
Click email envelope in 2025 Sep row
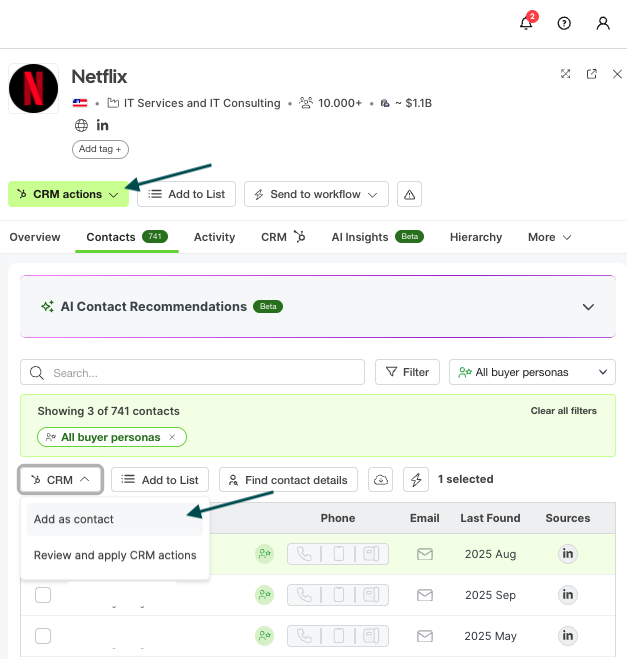[x=425, y=595]
